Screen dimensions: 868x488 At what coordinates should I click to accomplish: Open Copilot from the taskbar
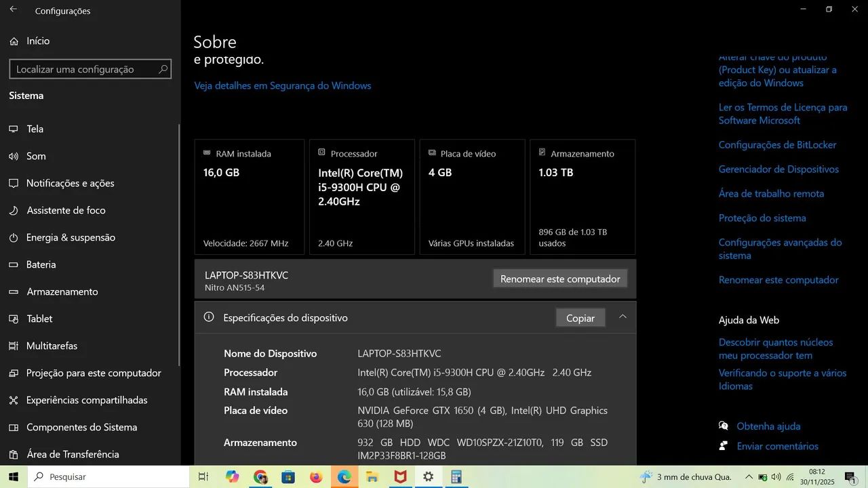(233, 477)
